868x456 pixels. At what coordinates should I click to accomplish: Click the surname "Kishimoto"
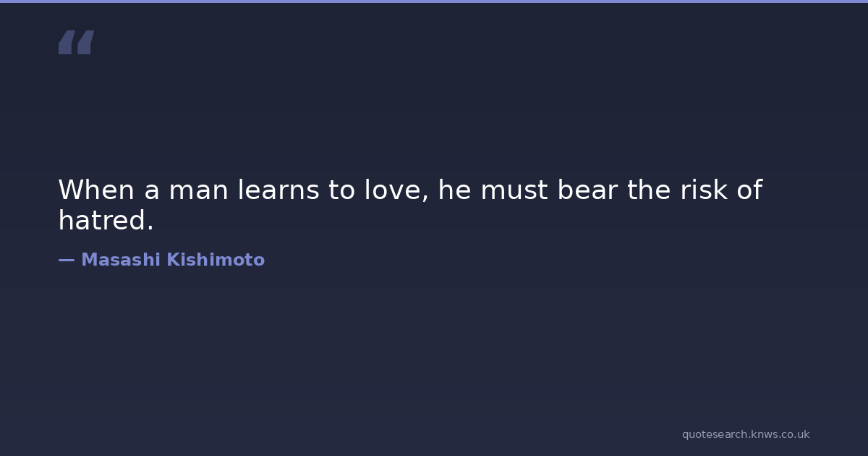click(x=216, y=260)
